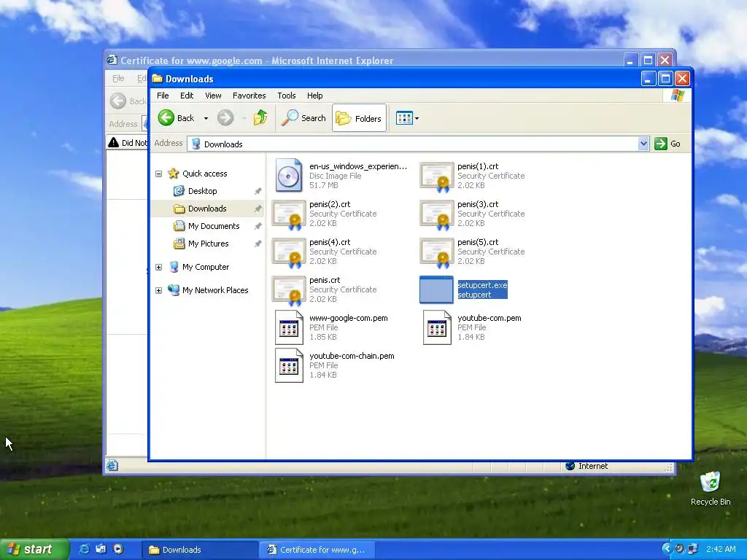The height and width of the screenshot is (560, 747).
Task: Expand the My Computer tree node
Action: pyautogui.click(x=158, y=267)
